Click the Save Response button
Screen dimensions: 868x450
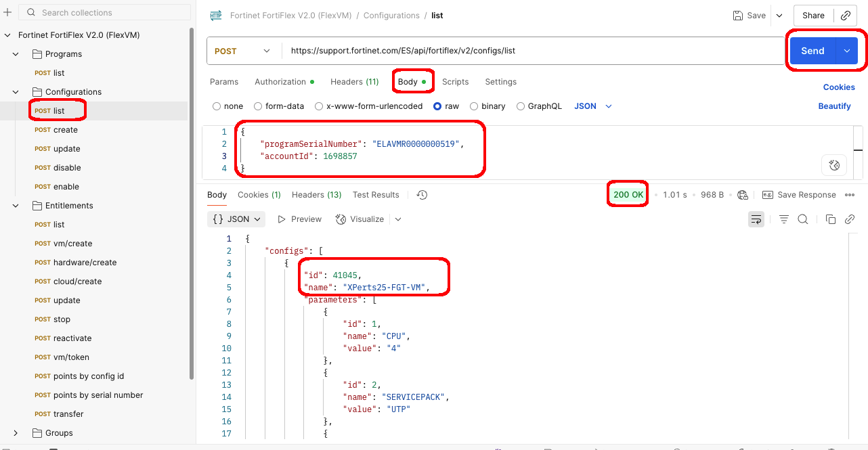point(800,195)
